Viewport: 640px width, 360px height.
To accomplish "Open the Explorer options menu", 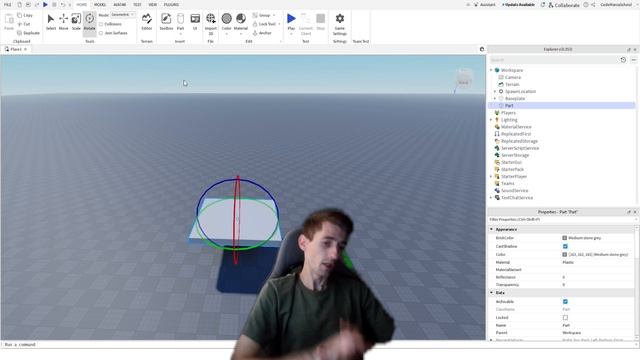I will coord(633,60).
